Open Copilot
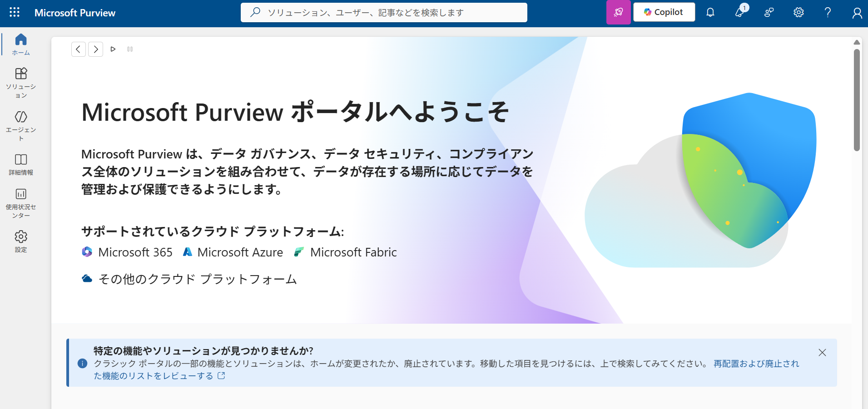 coord(664,12)
